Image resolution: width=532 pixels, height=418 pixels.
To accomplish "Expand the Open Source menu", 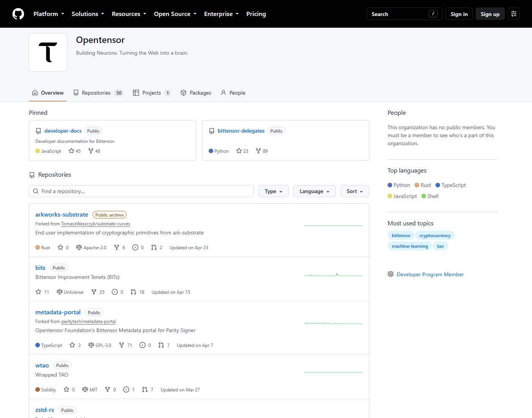I will (x=175, y=14).
